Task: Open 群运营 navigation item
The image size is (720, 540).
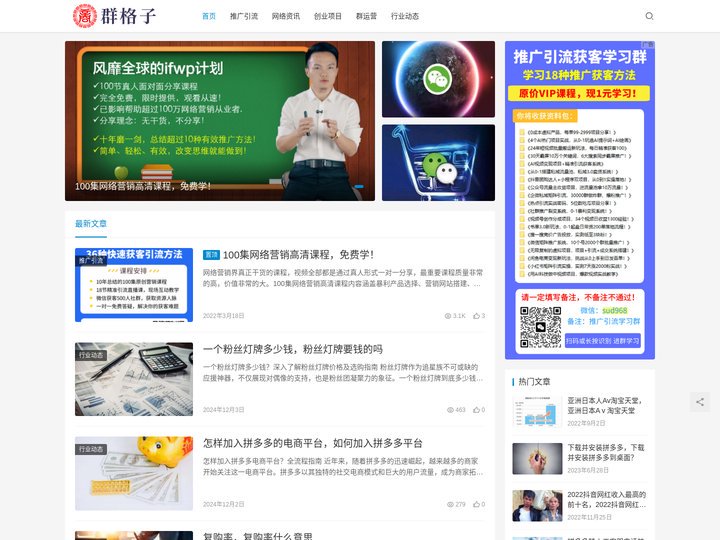Action: [366, 16]
